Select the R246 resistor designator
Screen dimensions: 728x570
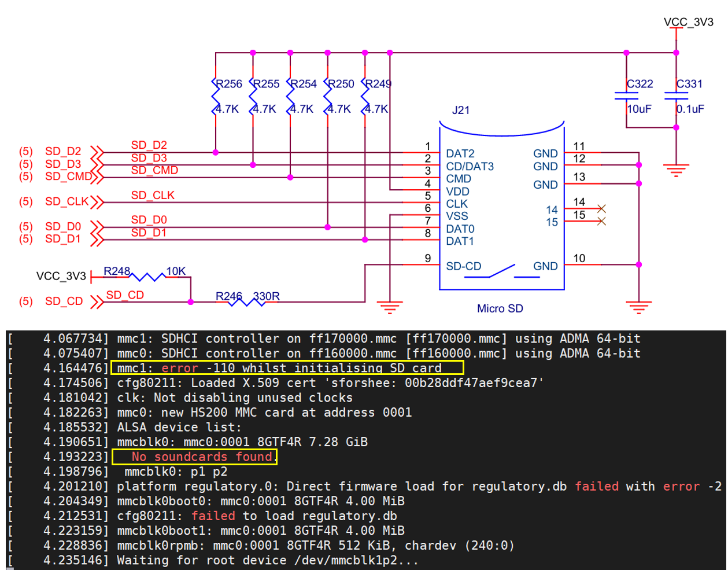pyautogui.click(x=229, y=296)
